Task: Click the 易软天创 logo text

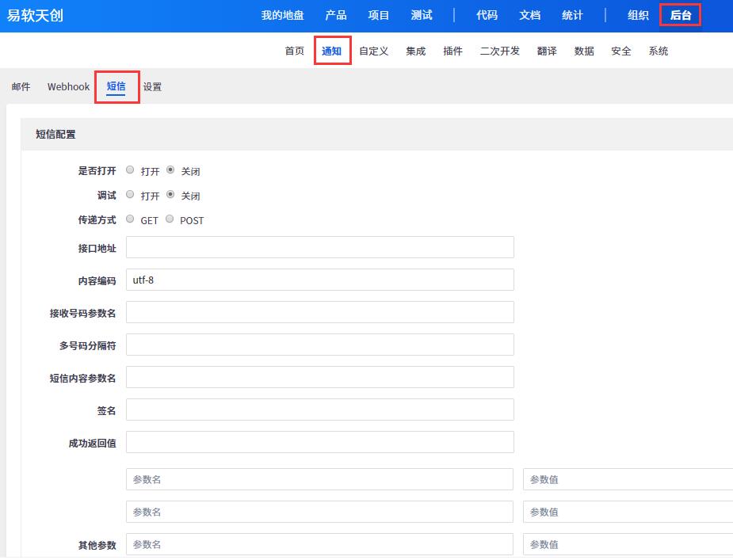Action: pyautogui.click(x=35, y=15)
